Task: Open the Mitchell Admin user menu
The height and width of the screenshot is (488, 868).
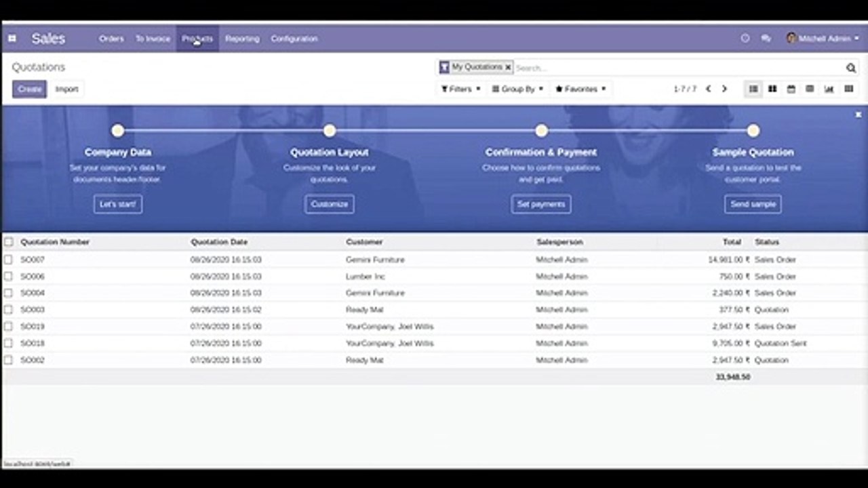Action: click(823, 39)
